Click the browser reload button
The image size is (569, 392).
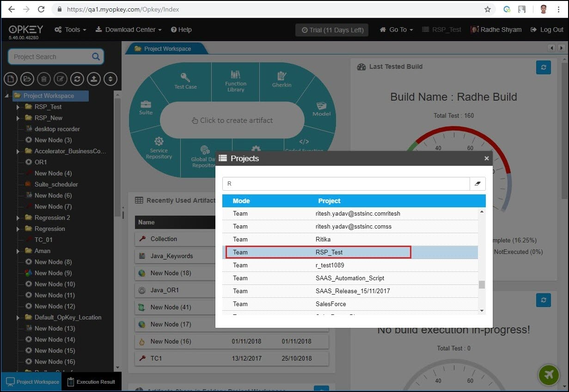(x=41, y=9)
